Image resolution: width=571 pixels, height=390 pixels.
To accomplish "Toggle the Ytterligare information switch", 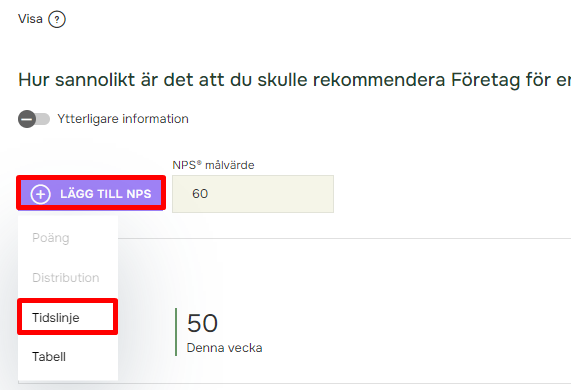I will pos(34,119).
